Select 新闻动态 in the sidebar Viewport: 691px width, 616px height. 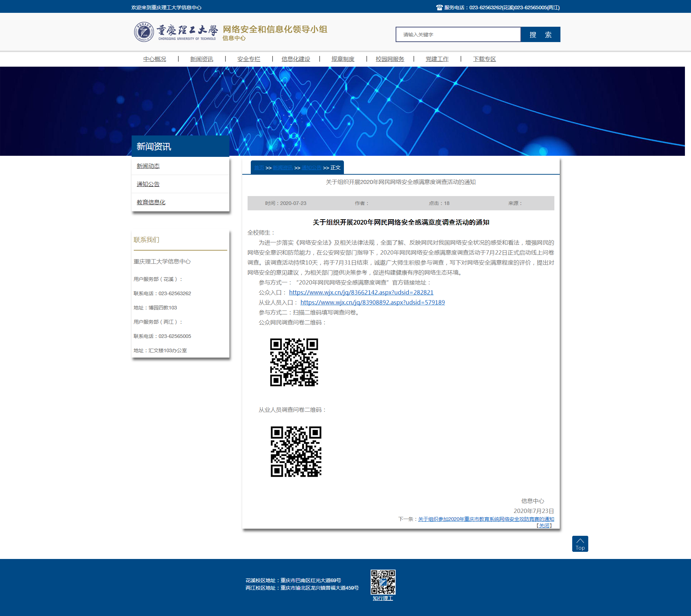148,166
